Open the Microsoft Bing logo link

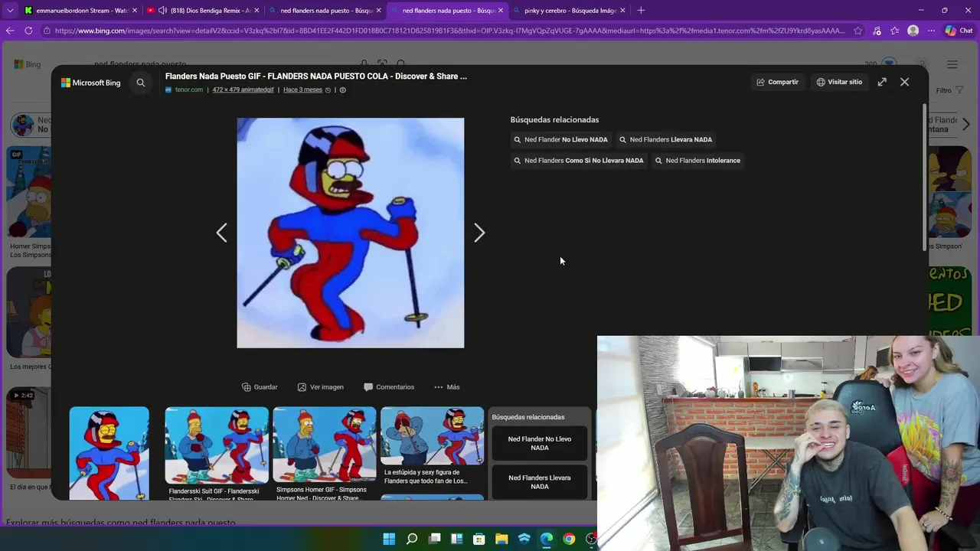[91, 83]
